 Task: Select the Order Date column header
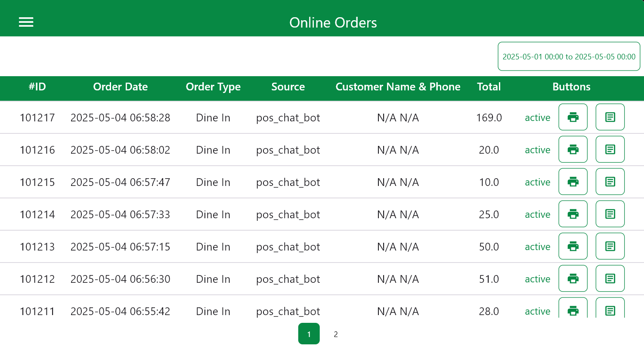click(120, 87)
